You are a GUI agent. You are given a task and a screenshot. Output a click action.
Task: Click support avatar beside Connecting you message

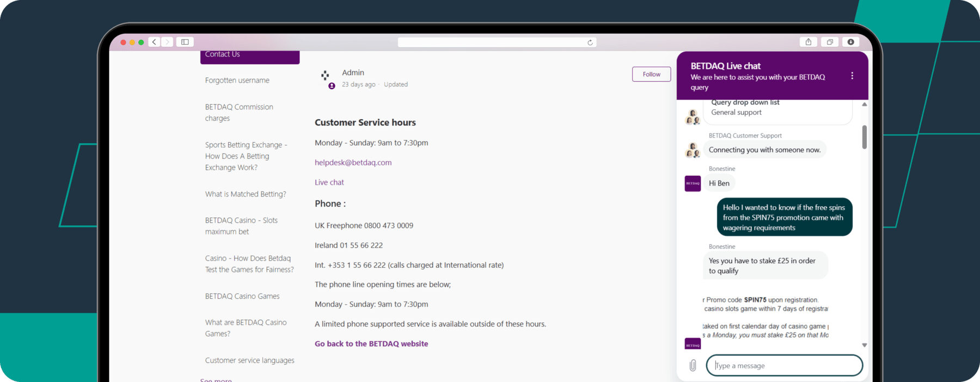click(x=693, y=150)
